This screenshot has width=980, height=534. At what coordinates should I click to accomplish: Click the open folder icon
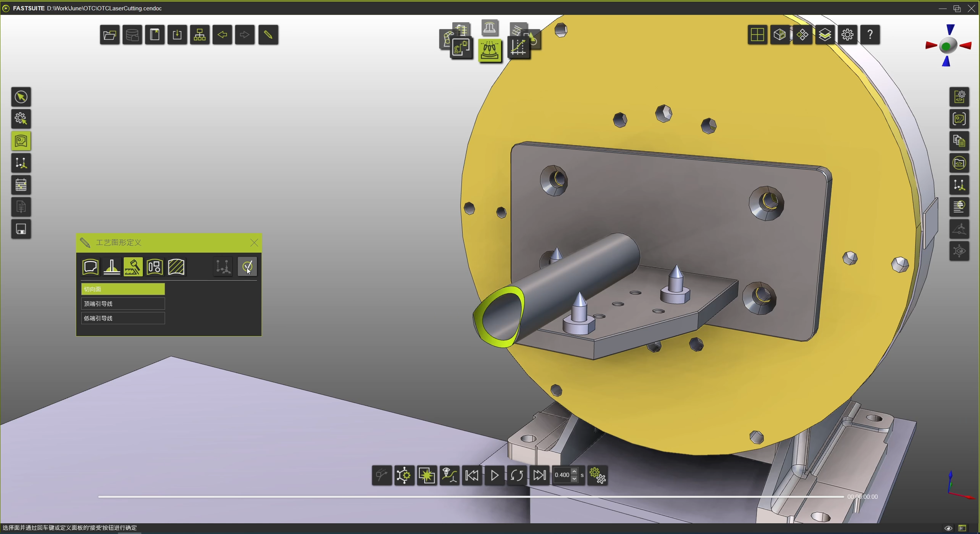tap(110, 35)
